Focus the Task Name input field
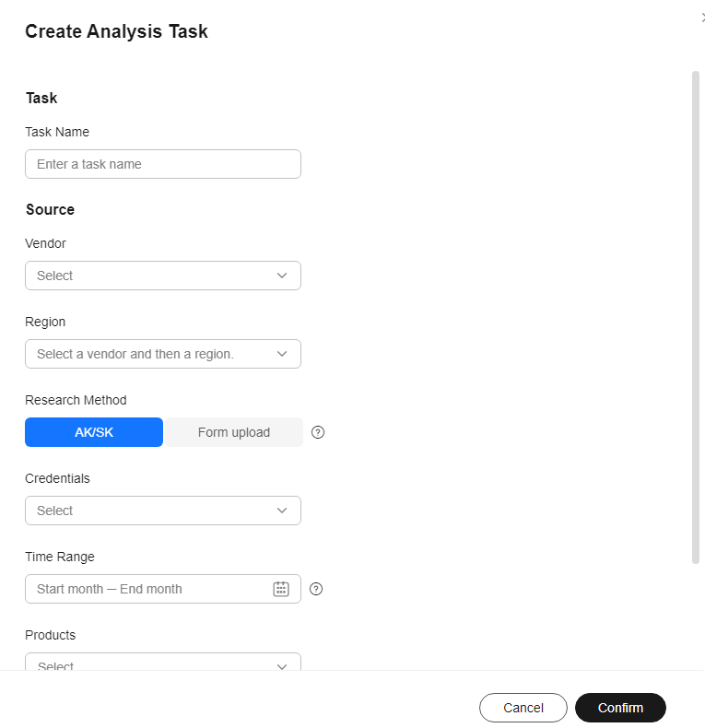This screenshot has width=705, height=728. tap(163, 164)
